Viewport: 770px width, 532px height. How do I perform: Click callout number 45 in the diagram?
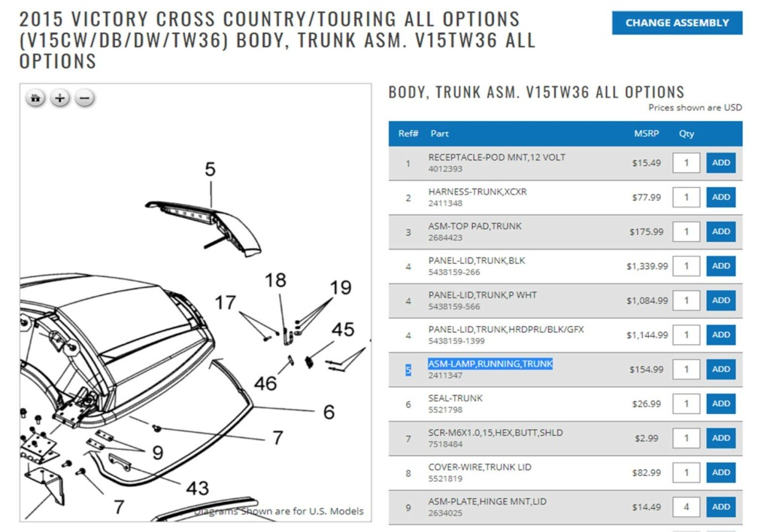pyautogui.click(x=343, y=329)
